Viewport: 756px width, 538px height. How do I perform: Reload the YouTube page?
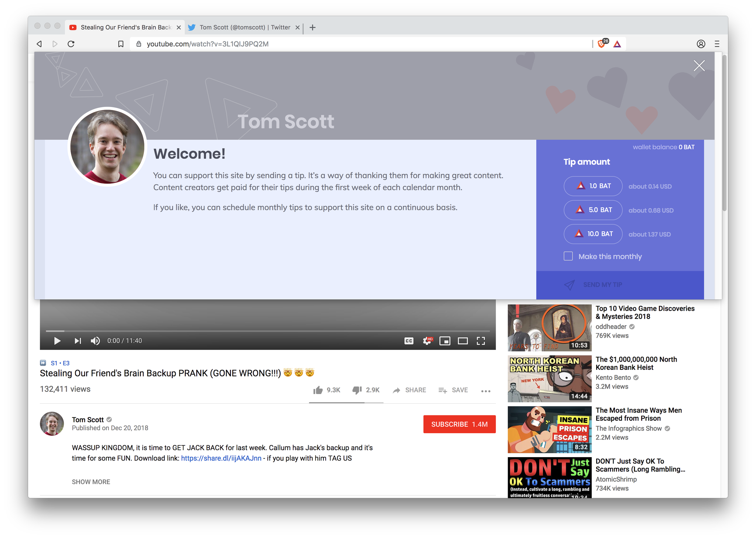pos(71,44)
